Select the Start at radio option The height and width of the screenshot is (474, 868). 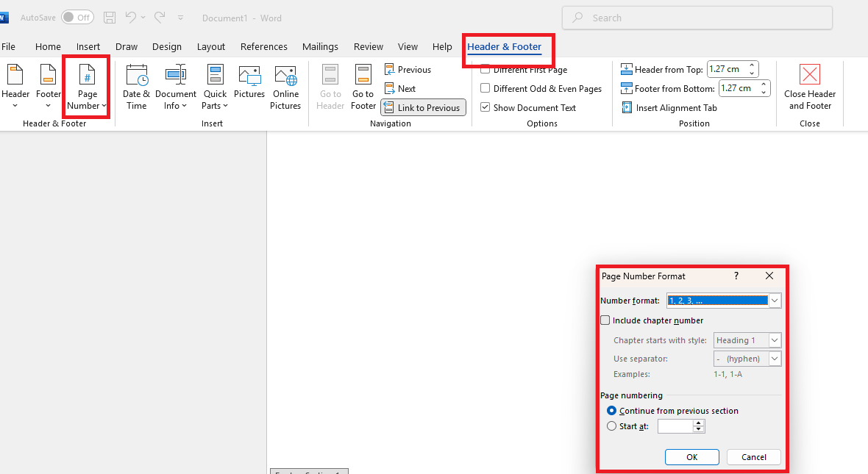[612, 426]
